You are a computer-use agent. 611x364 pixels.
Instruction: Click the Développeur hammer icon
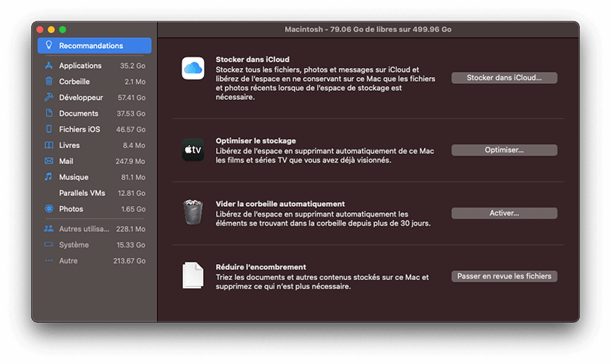[49, 97]
